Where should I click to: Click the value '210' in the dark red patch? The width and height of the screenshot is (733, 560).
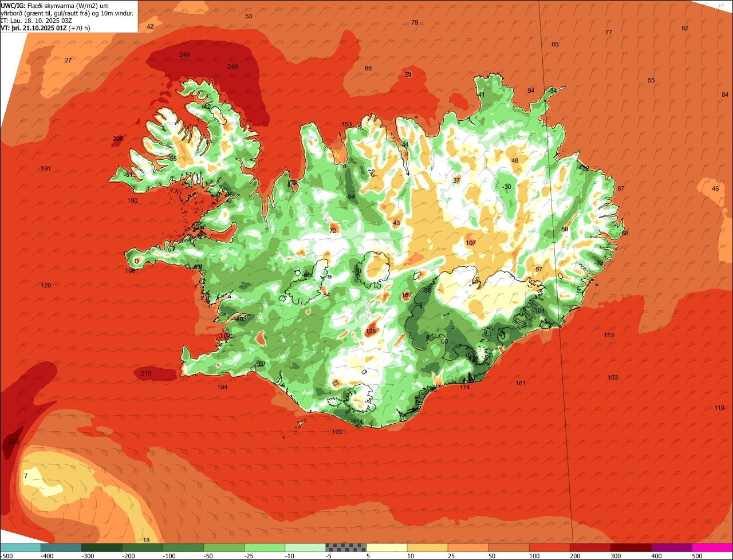(146, 374)
